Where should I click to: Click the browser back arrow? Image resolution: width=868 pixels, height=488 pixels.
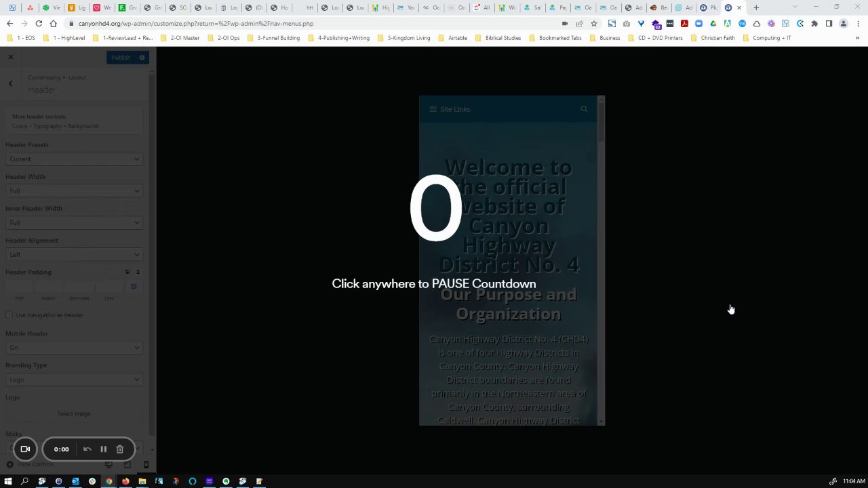point(9,23)
